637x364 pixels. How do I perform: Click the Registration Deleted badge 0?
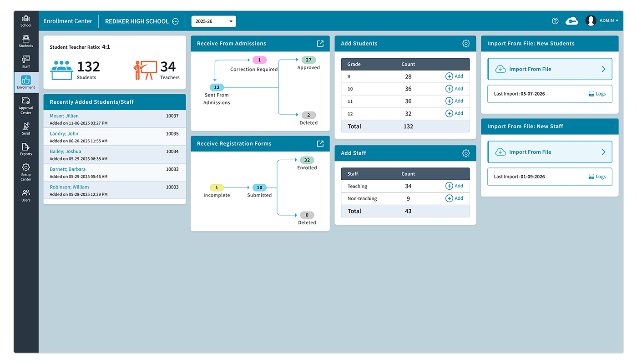click(307, 215)
